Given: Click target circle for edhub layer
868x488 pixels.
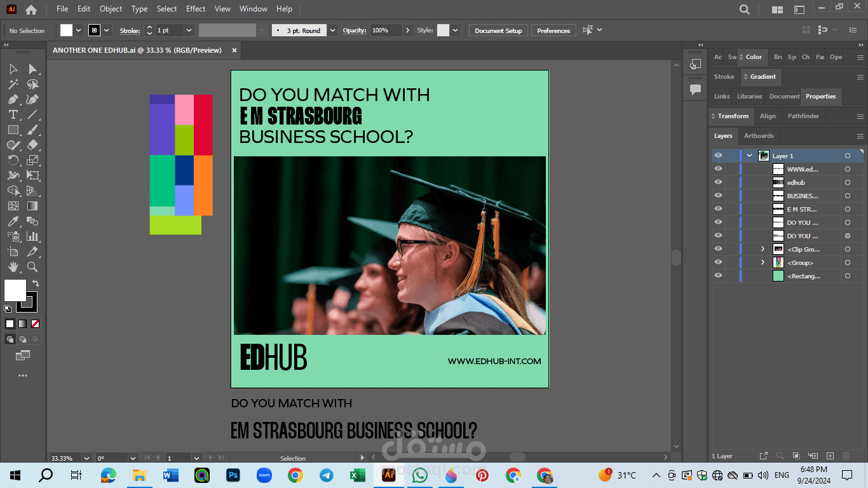Looking at the screenshot, I should (848, 182).
